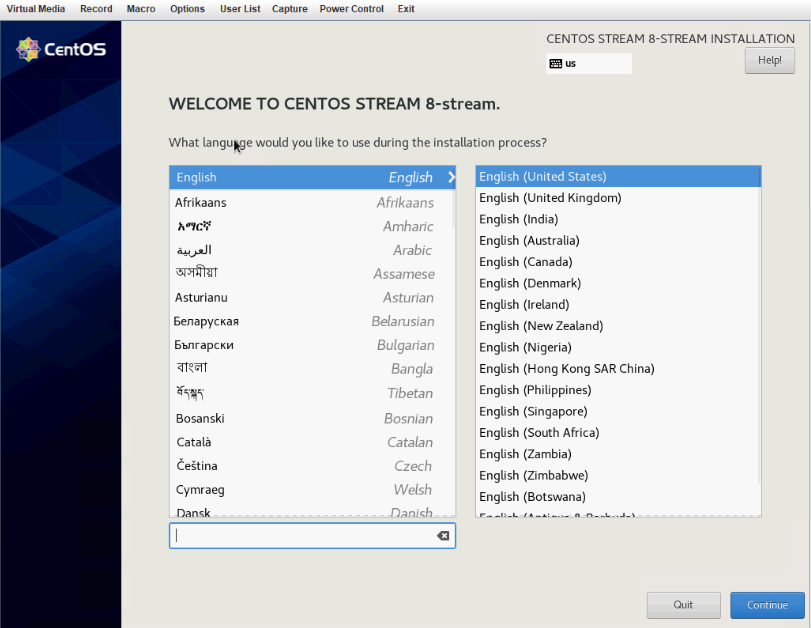This screenshot has width=811, height=628.
Task: Select English (United Kingdom) locale
Action: [618, 198]
